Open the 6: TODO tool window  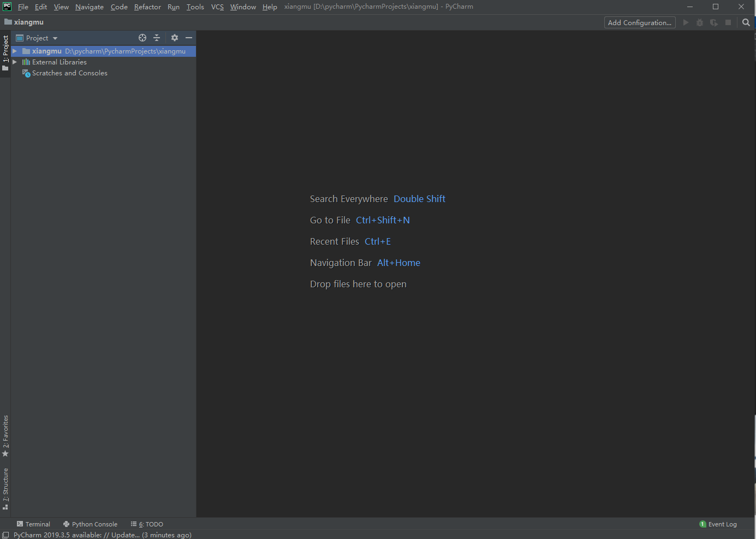tap(147, 524)
